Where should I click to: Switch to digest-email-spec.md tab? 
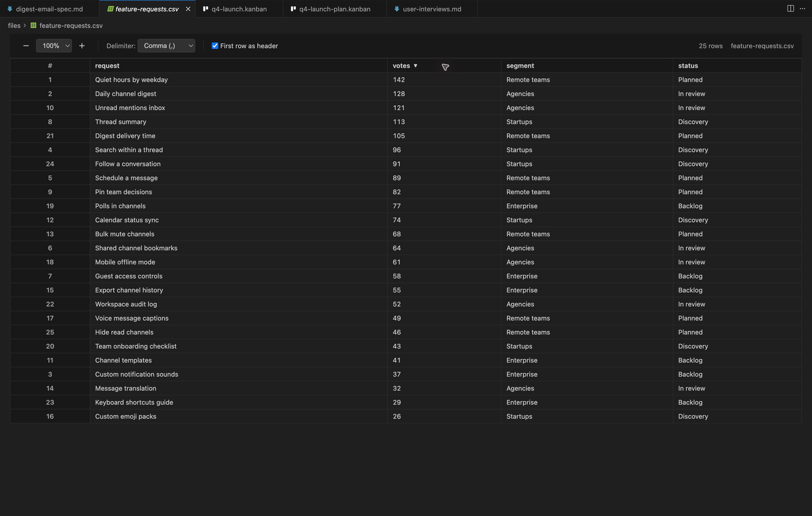(x=49, y=9)
